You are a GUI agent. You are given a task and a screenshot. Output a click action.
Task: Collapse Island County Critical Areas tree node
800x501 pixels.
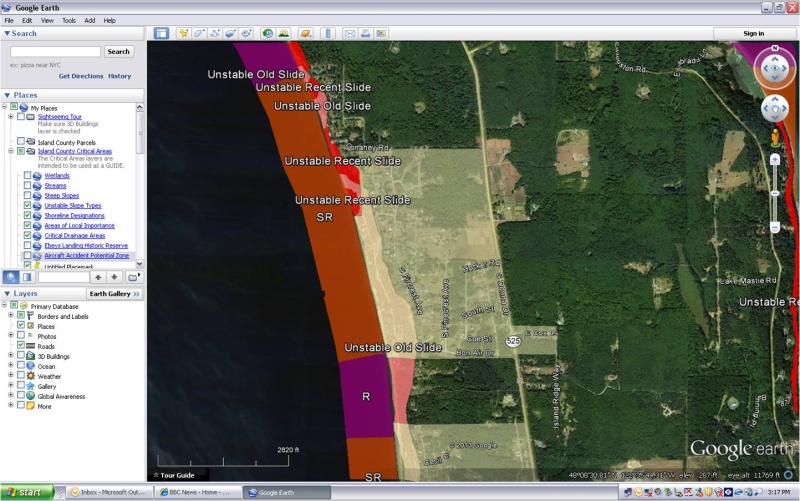[x=11, y=151]
